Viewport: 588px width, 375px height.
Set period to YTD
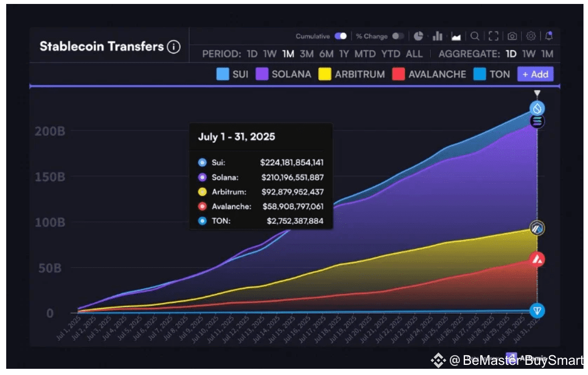390,54
